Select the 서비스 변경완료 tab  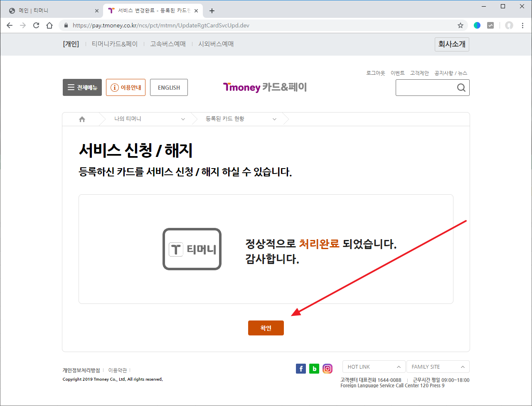[x=152, y=11]
